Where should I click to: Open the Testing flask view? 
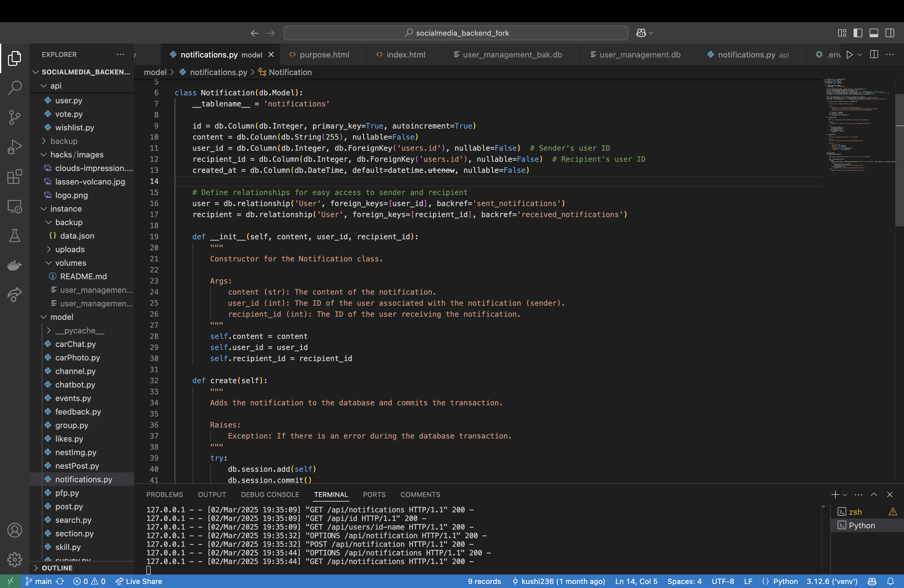click(14, 236)
